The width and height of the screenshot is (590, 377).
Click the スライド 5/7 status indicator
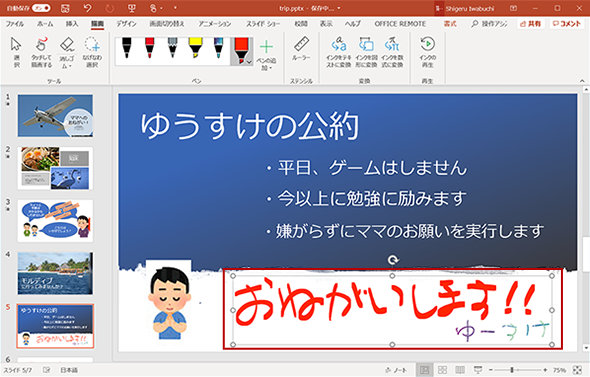[18, 370]
